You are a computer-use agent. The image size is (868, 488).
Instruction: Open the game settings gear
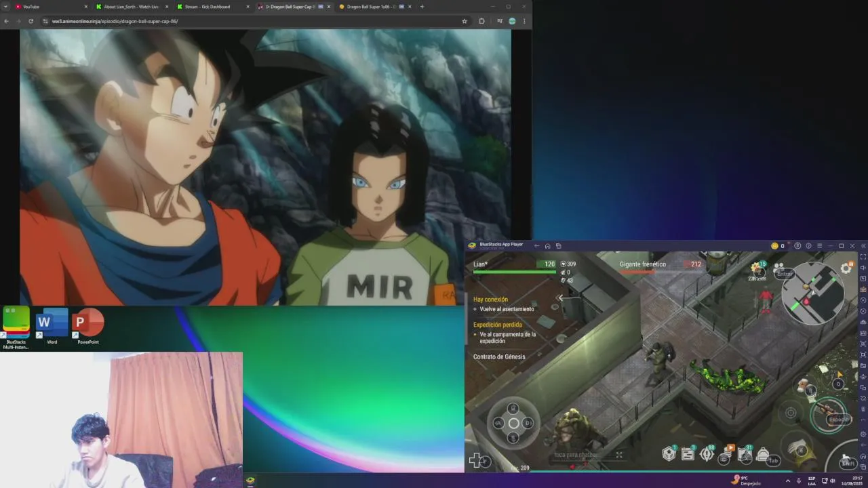pos(846,268)
